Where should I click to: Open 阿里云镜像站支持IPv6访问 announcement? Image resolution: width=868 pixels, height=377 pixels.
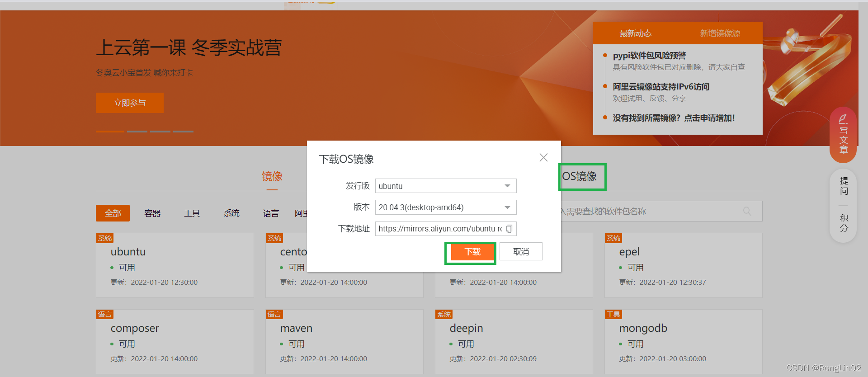(661, 86)
